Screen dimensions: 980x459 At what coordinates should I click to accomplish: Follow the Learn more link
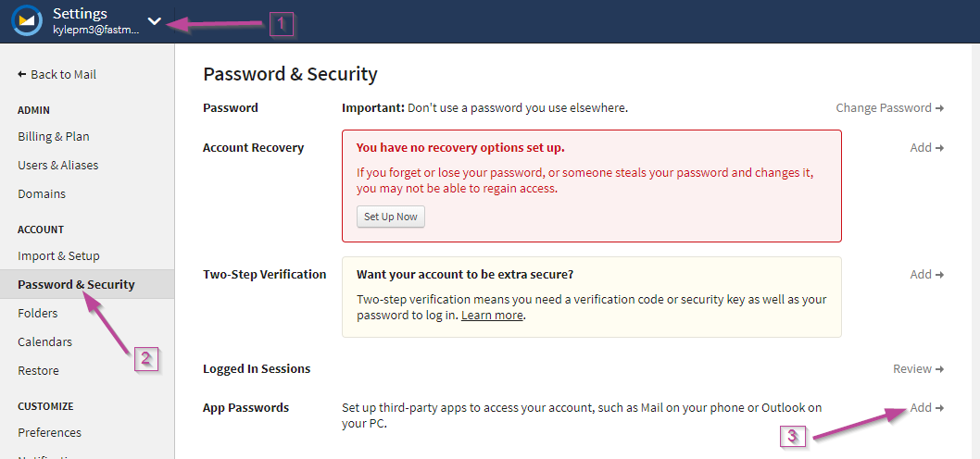click(493, 316)
